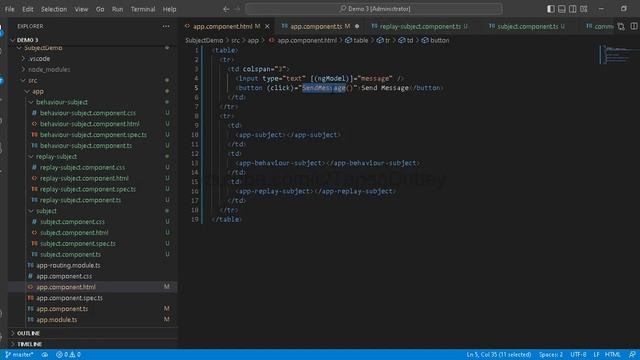Open app.component.spec.ts file
Screen dimensions: 640x360
69,298
